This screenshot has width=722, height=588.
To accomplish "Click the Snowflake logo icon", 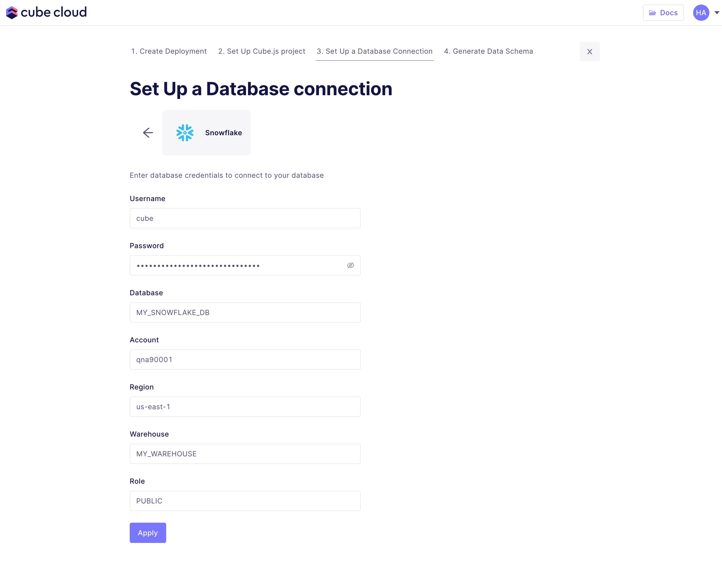I will 185,133.
